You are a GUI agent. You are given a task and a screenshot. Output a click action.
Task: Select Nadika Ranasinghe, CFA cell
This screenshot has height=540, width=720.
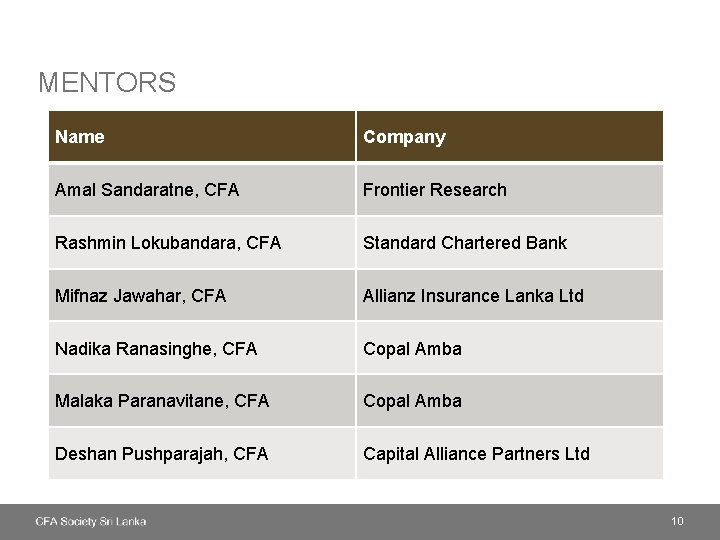pos(156,349)
